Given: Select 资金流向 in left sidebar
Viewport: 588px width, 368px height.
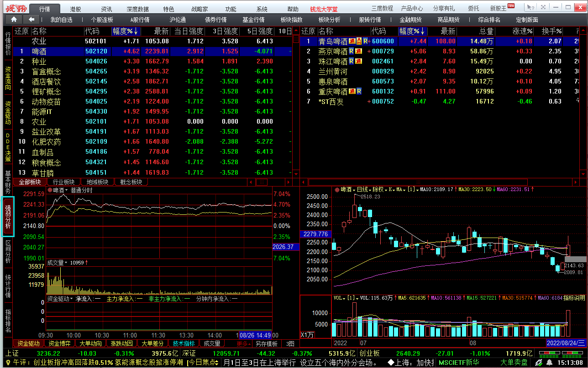Looking at the screenshot, I should click(8, 78).
